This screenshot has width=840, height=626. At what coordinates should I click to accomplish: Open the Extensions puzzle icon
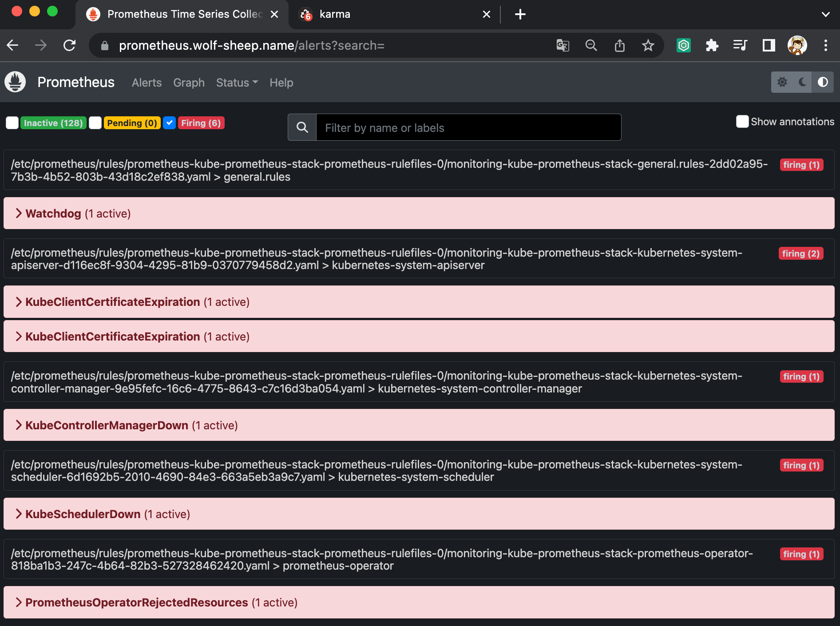(x=712, y=45)
